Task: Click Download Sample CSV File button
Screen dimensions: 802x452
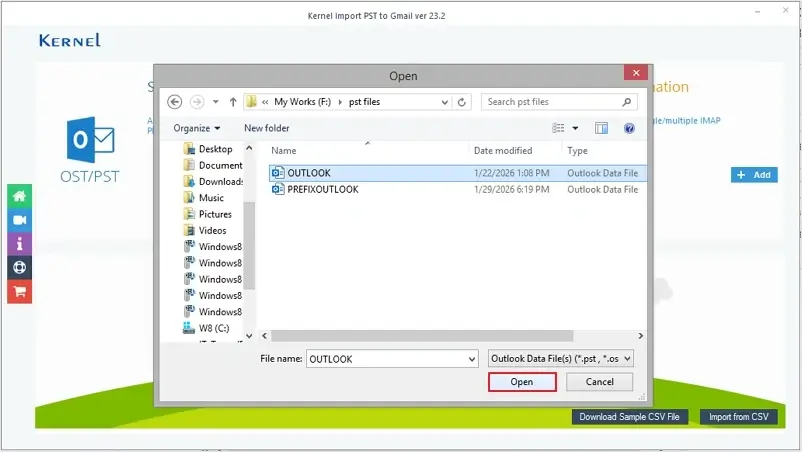Action: point(630,417)
